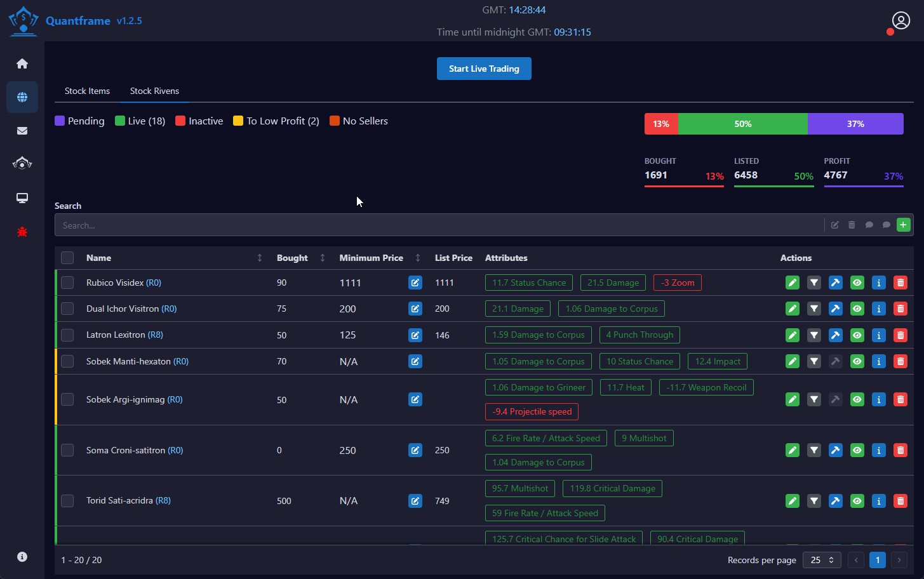The image size is (924, 579).
Task: Toggle visibility eye for Sobek Manti-hexaton
Action: pos(857,361)
